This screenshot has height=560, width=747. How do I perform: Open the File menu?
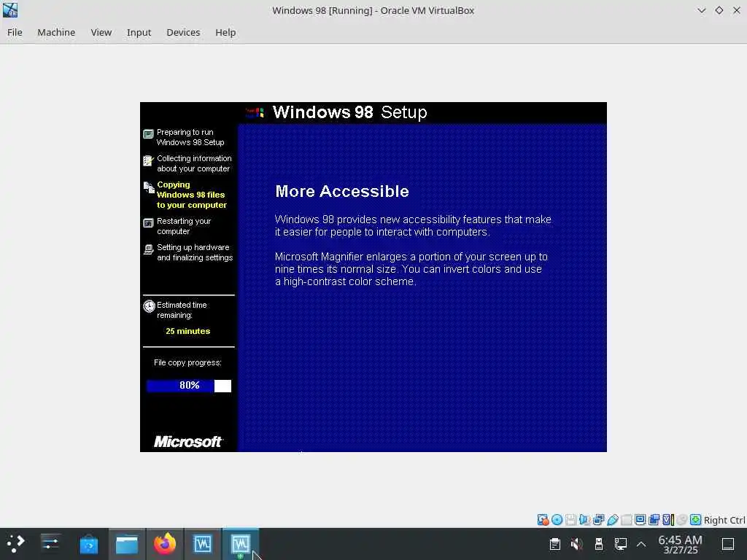pos(15,32)
